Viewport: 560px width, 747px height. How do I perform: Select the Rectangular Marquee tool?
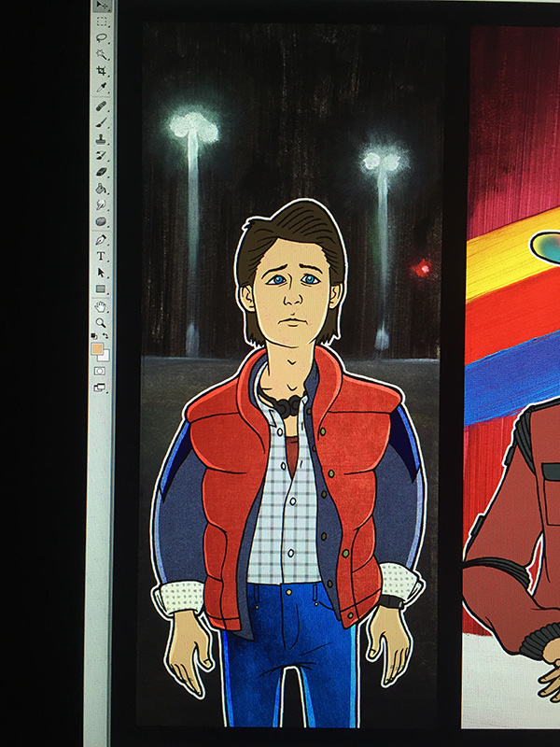pyautogui.click(x=102, y=21)
